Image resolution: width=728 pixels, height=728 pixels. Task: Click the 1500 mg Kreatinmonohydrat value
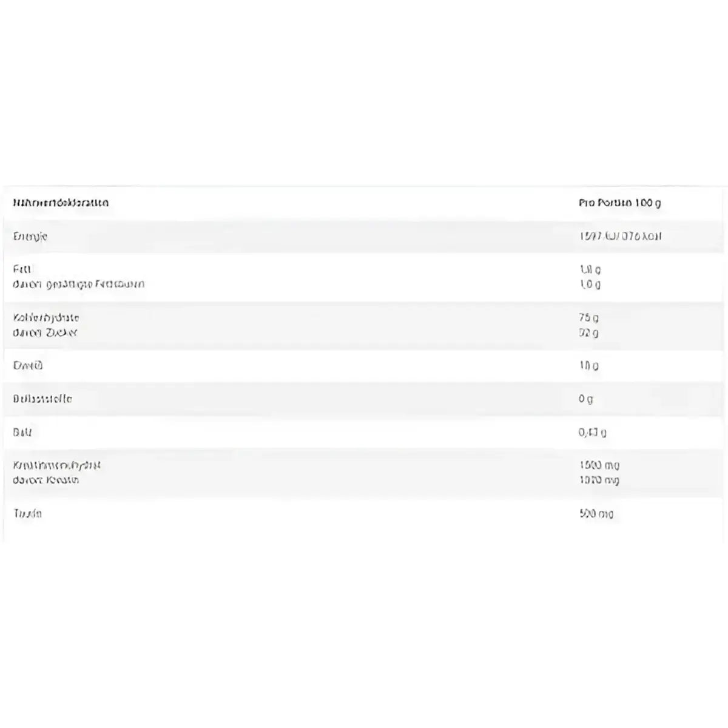tap(599, 465)
